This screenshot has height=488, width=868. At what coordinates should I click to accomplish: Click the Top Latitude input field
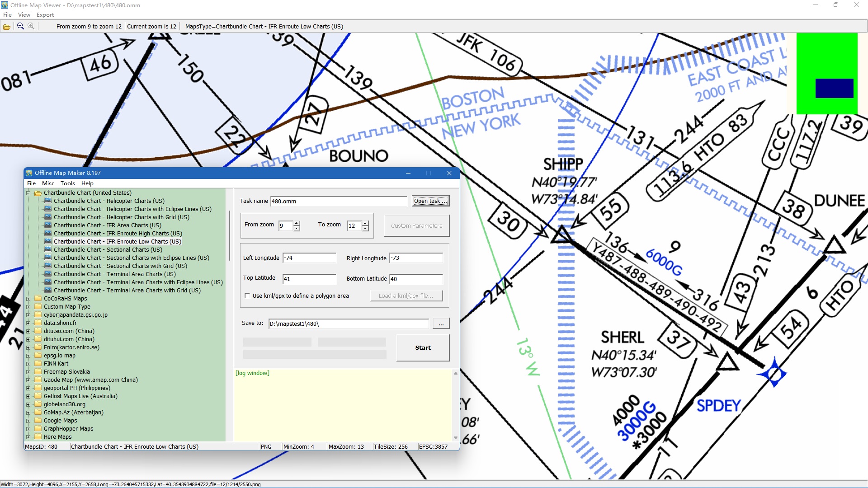pos(309,279)
